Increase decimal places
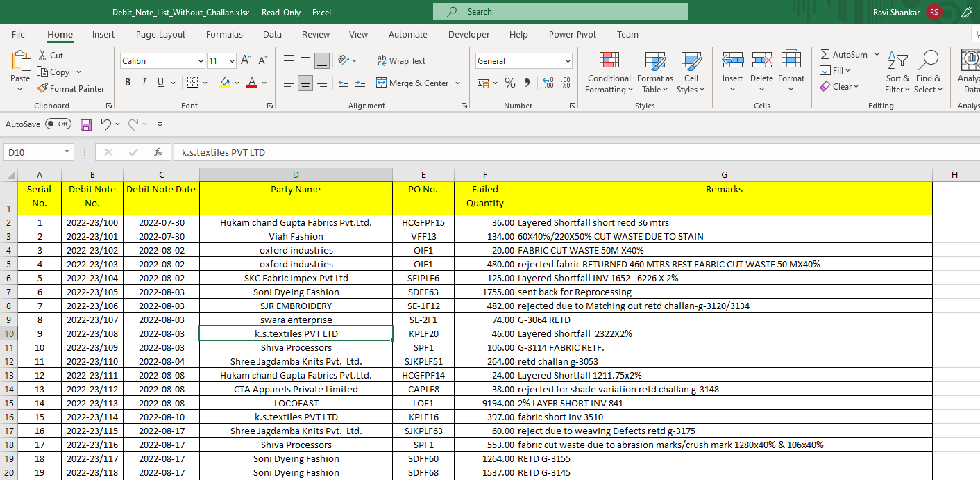This screenshot has height=480, width=980. coord(548,83)
